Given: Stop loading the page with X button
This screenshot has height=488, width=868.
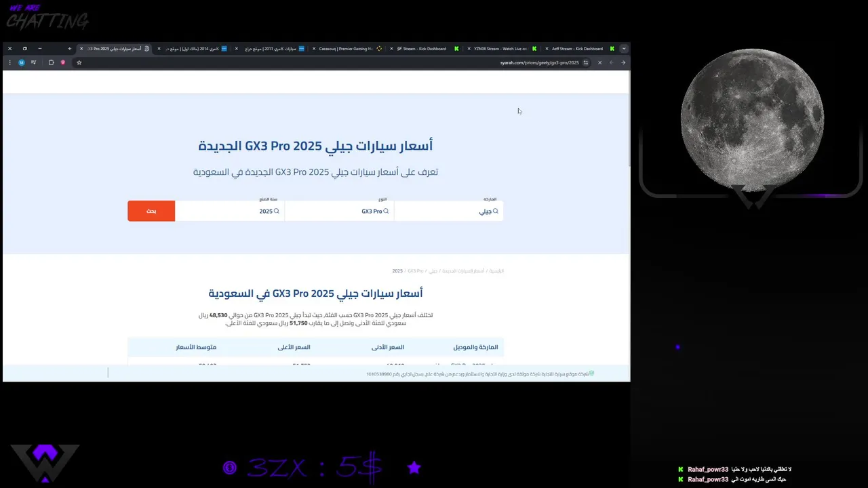Looking at the screenshot, I should (599, 62).
